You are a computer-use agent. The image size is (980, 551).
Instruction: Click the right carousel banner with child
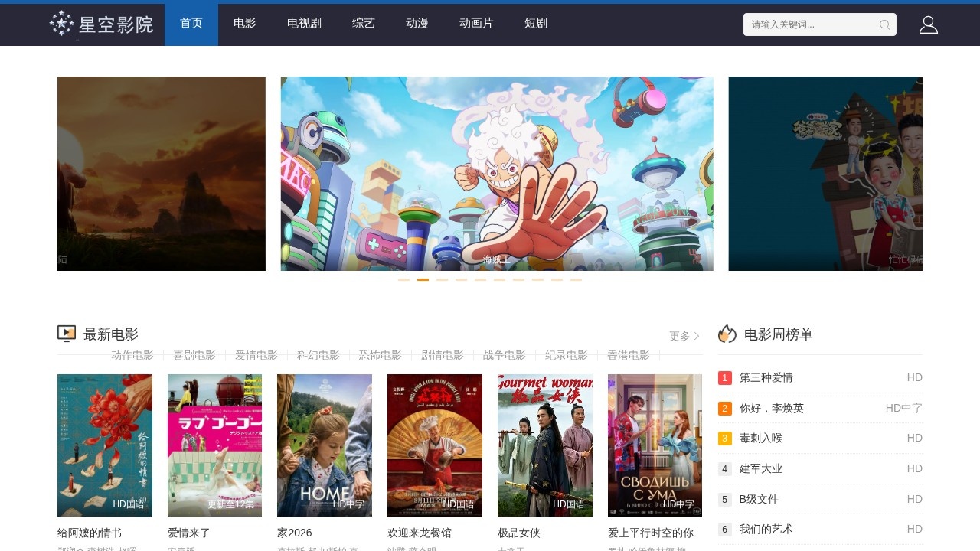(x=825, y=174)
